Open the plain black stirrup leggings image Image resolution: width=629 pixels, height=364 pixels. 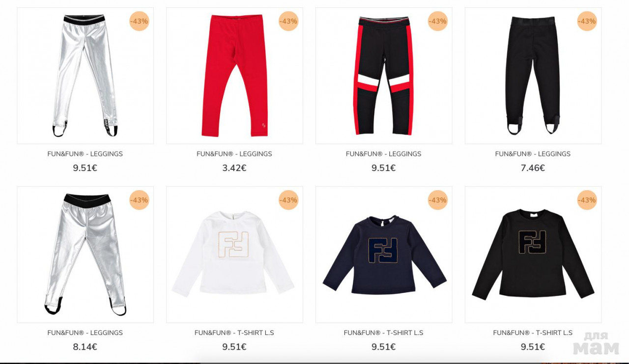click(x=533, y=76)
